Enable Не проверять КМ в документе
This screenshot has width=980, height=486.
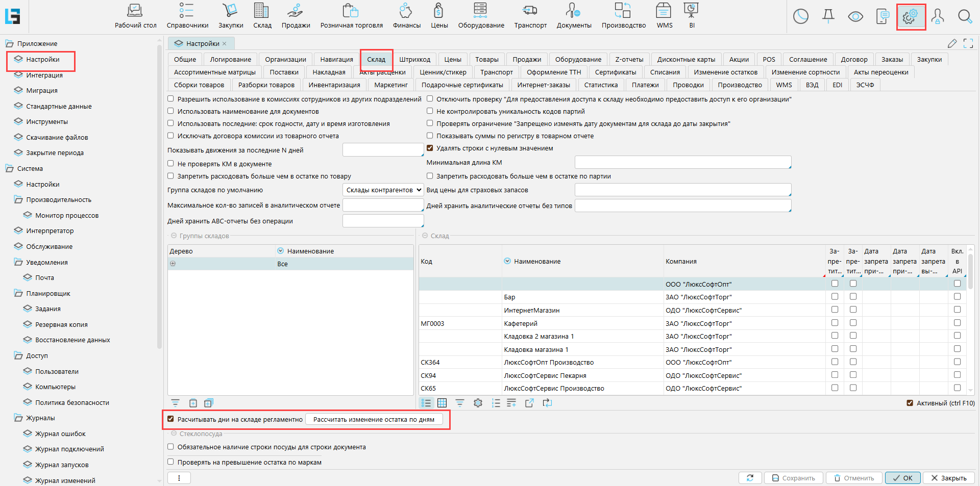pyautogui.click(x=171, y=164)
